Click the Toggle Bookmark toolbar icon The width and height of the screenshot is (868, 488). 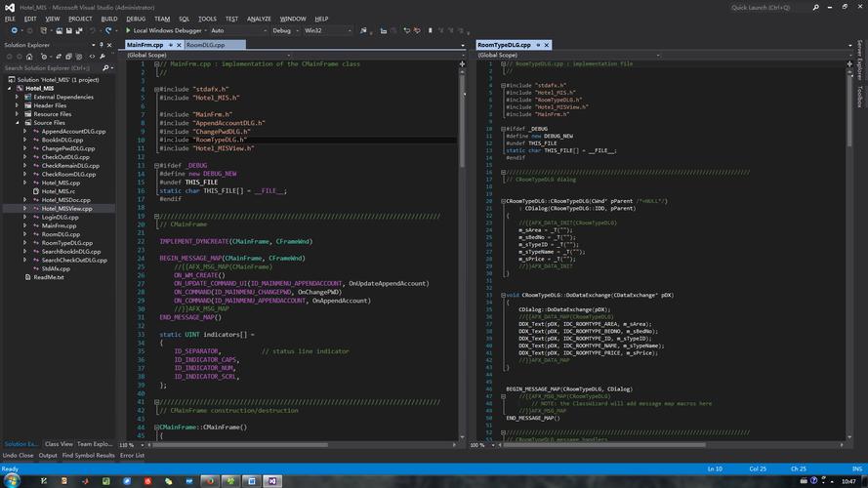pos(431,30)
